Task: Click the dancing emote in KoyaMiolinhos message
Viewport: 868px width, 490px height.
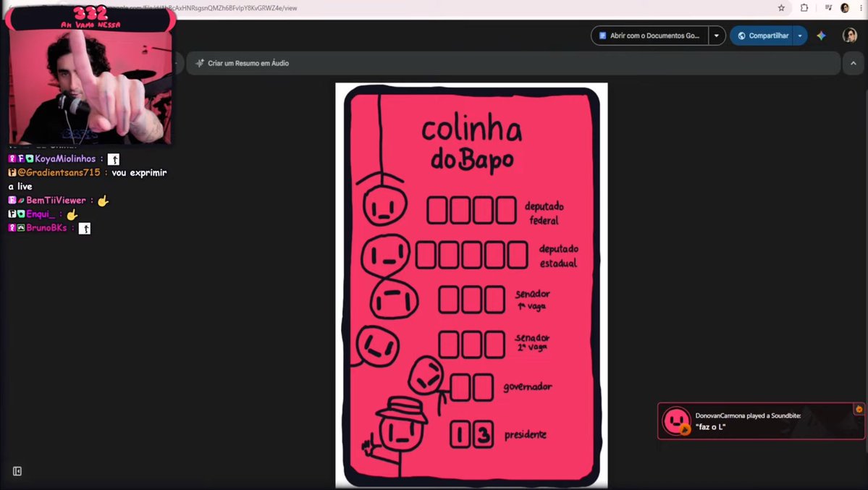Action: (x=114, y=159)
